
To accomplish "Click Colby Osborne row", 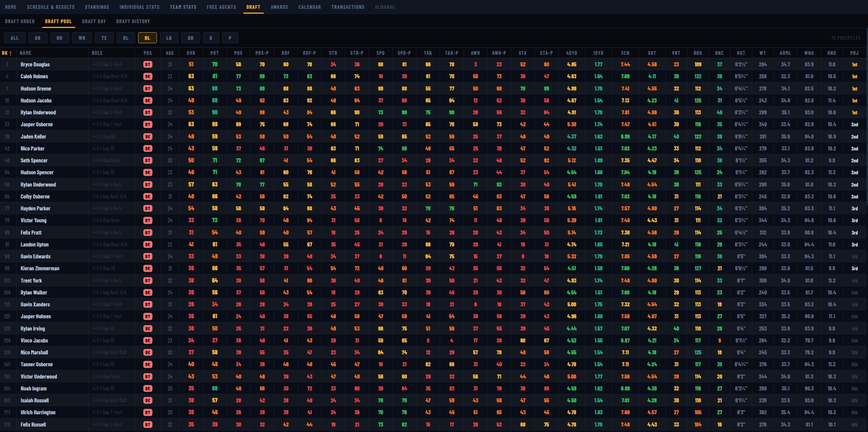I will coord(434,196).
